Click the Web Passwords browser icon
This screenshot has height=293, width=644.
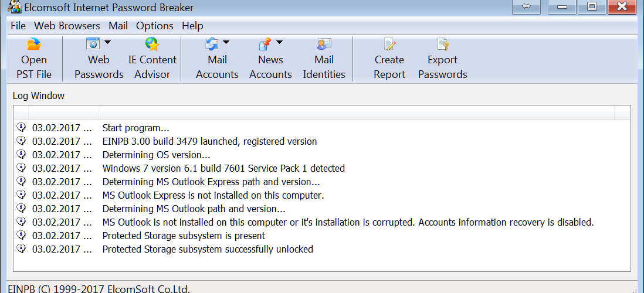(93, 43)
